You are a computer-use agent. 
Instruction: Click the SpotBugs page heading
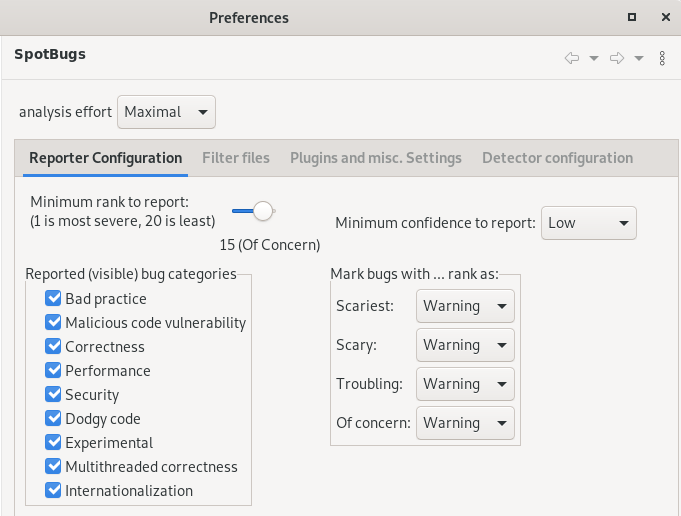coord(50,54)
